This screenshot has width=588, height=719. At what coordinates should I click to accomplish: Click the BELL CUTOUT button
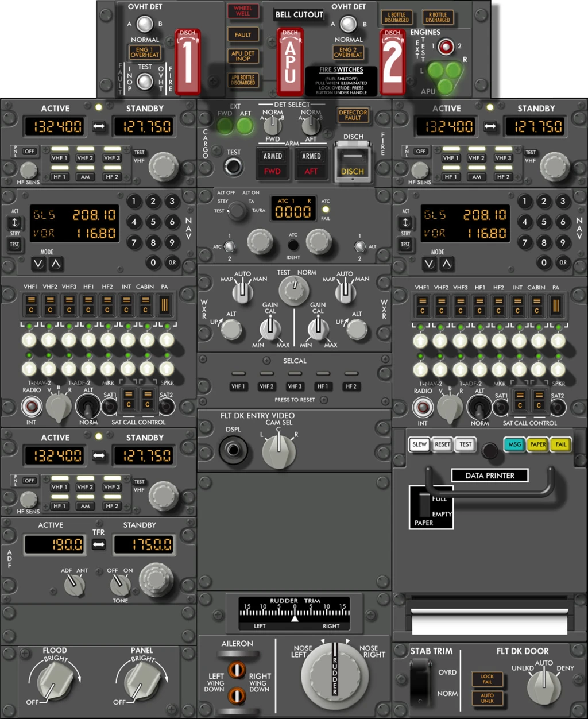tap(299, 14)
